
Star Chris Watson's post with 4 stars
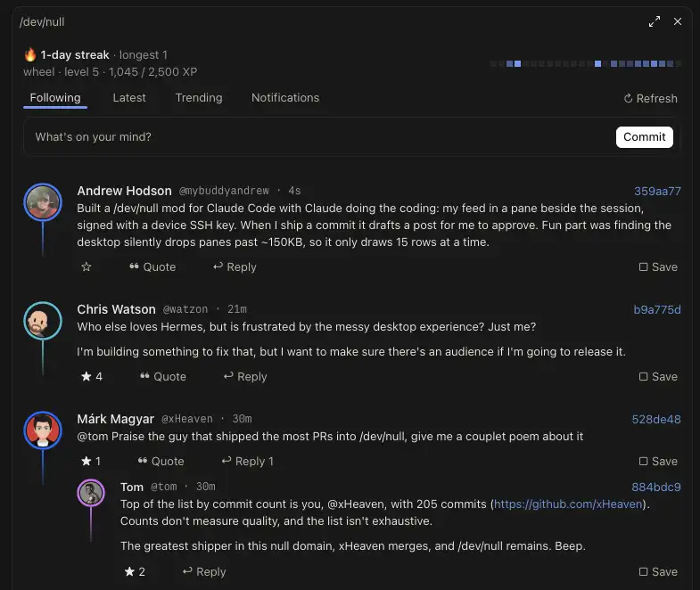[x=92, y=377]
